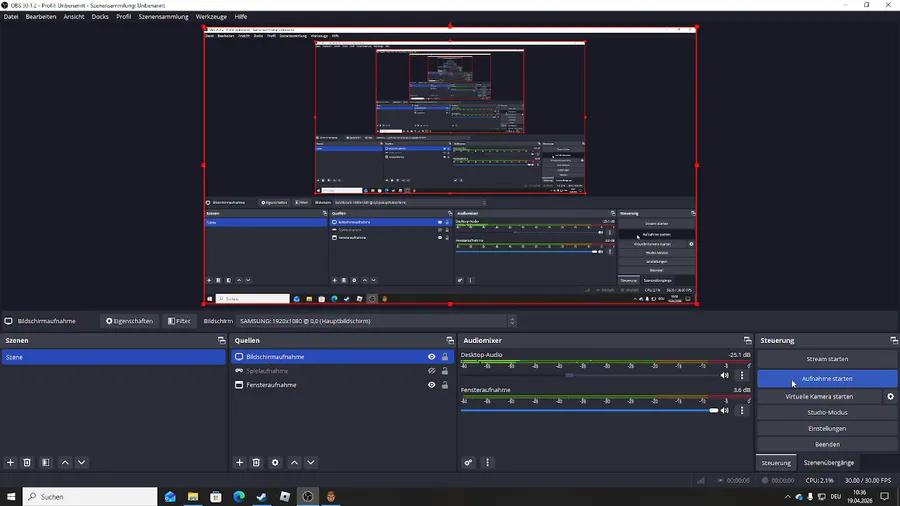Adjust Fensteraufnahme volume slider handle

(x=713, y=410)
